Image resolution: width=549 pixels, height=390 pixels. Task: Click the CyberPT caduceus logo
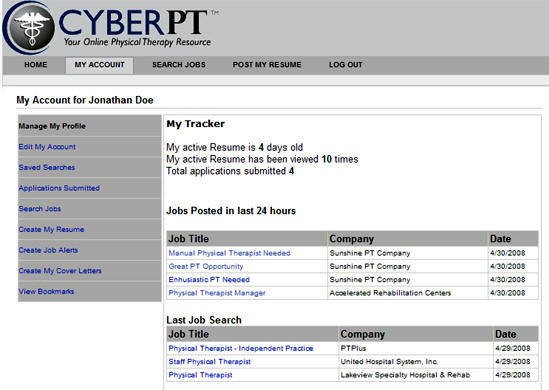pos(29,27)
